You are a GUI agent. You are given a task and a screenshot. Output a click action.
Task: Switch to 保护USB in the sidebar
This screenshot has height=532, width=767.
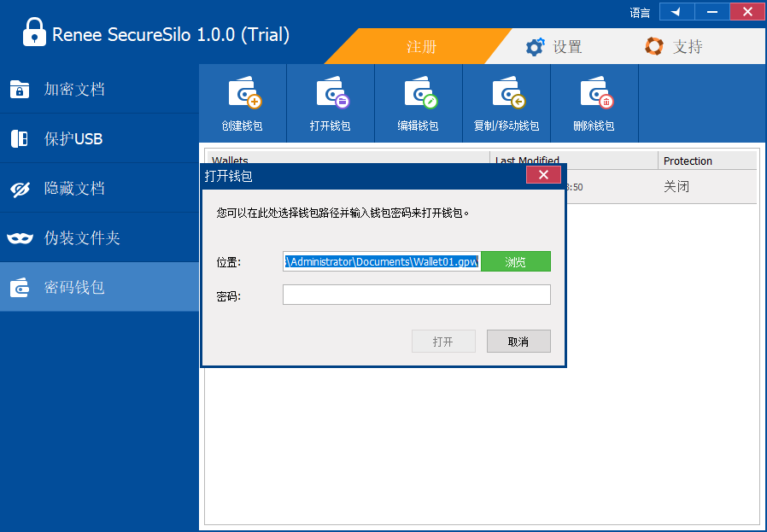[x=99, y=138]
